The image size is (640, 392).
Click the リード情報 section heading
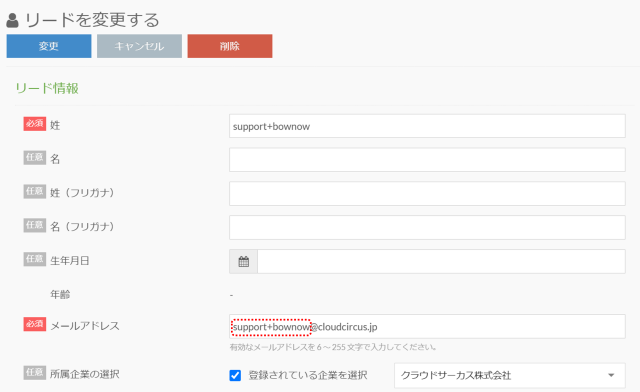tap(47, 88)
